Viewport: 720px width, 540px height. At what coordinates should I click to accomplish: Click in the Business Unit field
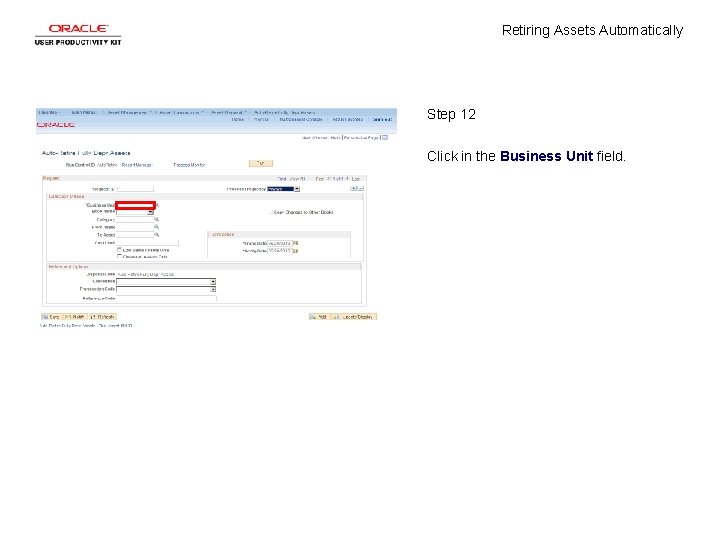[x=135, y=205]
